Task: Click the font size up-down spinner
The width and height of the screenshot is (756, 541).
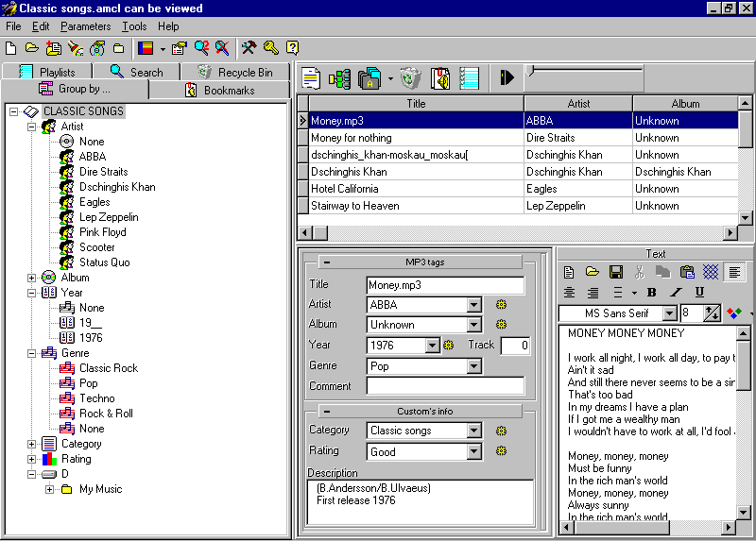Action: point(713,313)
